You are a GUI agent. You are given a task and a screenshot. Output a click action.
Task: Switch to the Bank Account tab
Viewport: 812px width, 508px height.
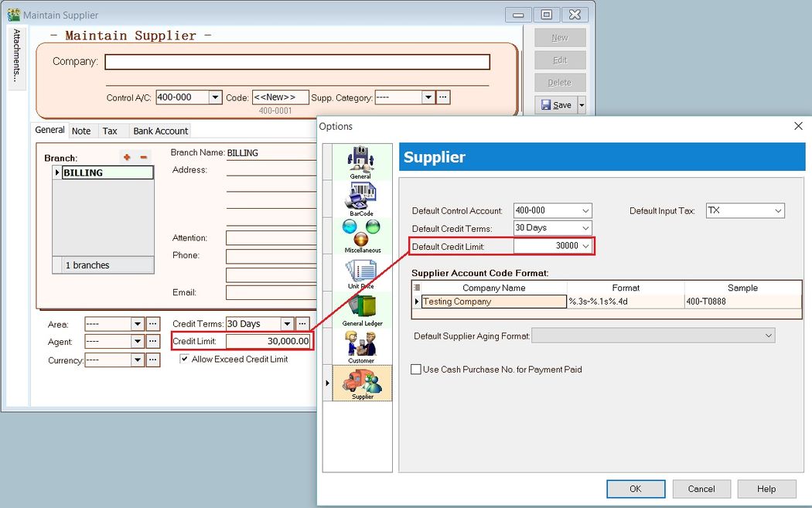[x=160, y=131]
